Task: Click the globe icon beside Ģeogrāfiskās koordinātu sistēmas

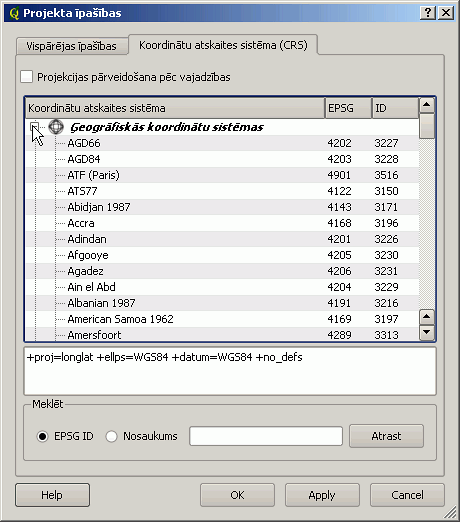Action: point(56,127)
